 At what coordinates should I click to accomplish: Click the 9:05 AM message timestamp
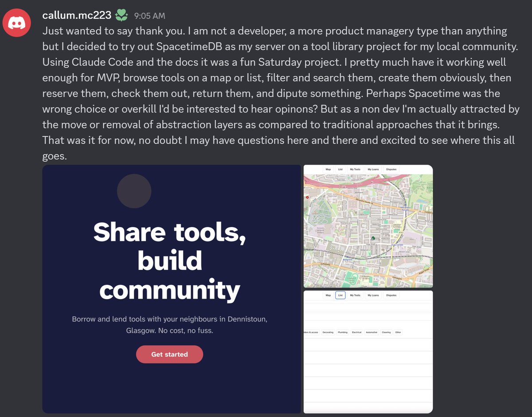[x=149, y=16]
